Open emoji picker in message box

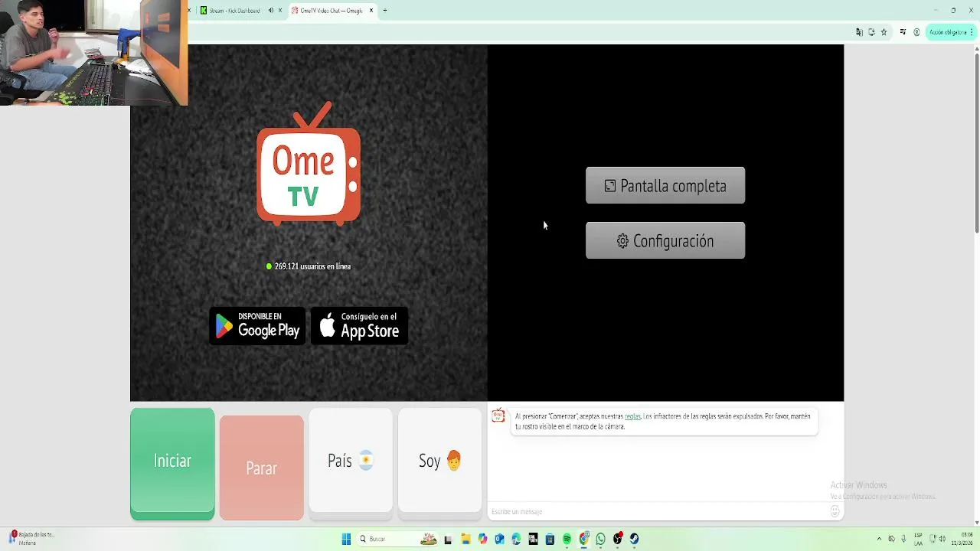(835, 511)
